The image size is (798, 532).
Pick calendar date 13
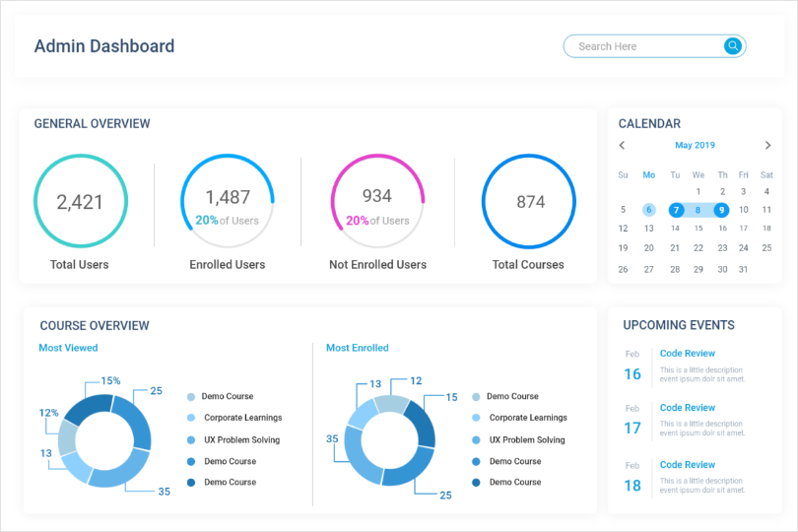click(x=648, y=229)
